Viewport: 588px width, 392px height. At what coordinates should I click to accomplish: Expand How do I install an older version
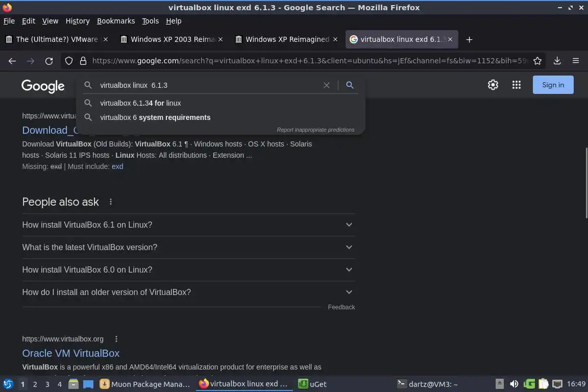pyautogui.click(x=189, y=292)
